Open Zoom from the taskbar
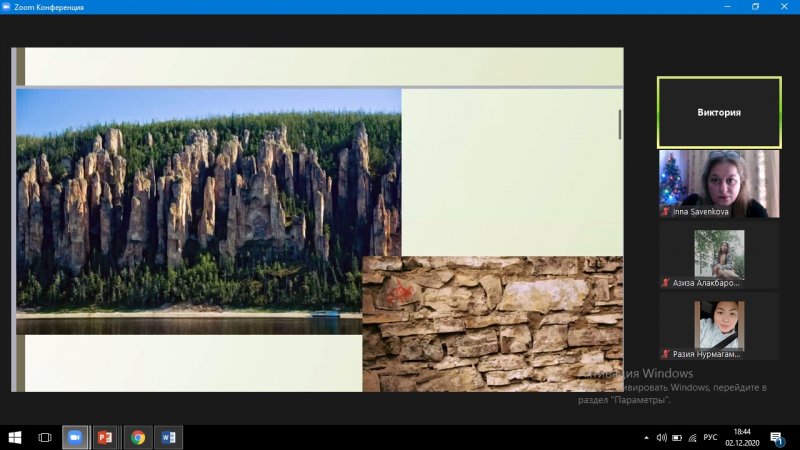 74,437
